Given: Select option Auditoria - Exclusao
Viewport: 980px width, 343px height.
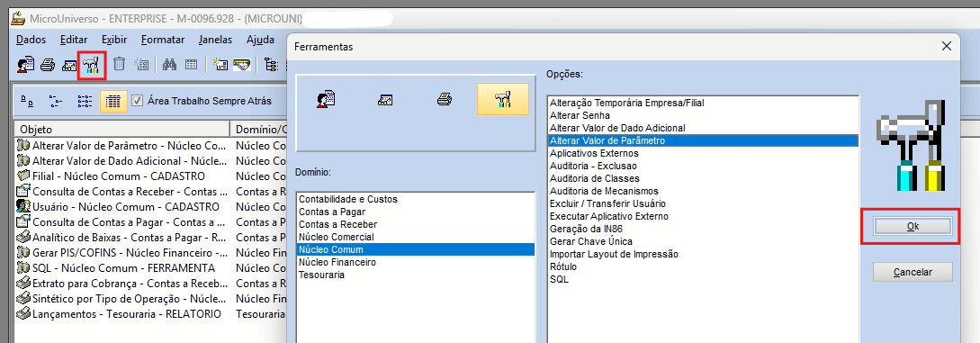Looking at the screenshot, I should pyautogui.click(x=703, y=167).
